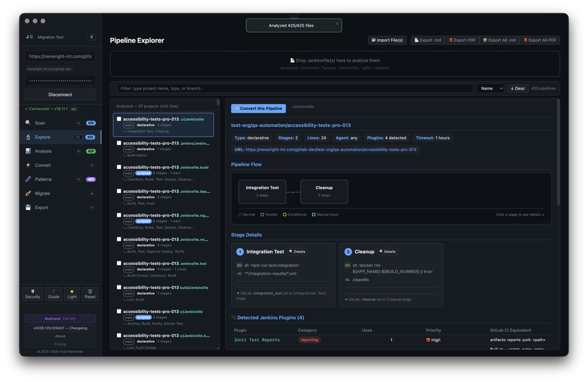Click the Drop Jenkinsfile(s) here zone
Image resolution: width=588 pixels, height=382 pixels.
coord(335,64)
